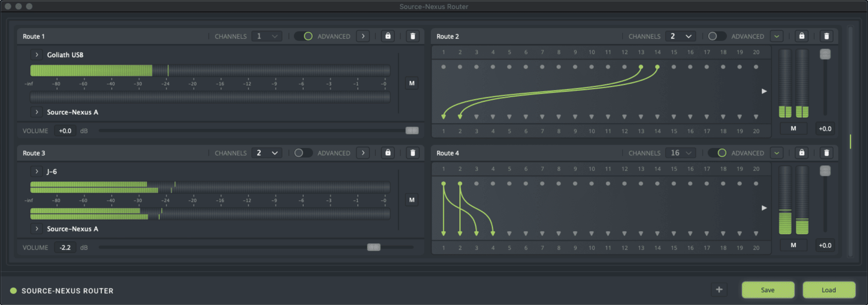The width and height of the screenshot is (868, 305).
Task: Turn on Advanced toggle for Route 3
Action: pyautogui.click(x=303, y=153)
